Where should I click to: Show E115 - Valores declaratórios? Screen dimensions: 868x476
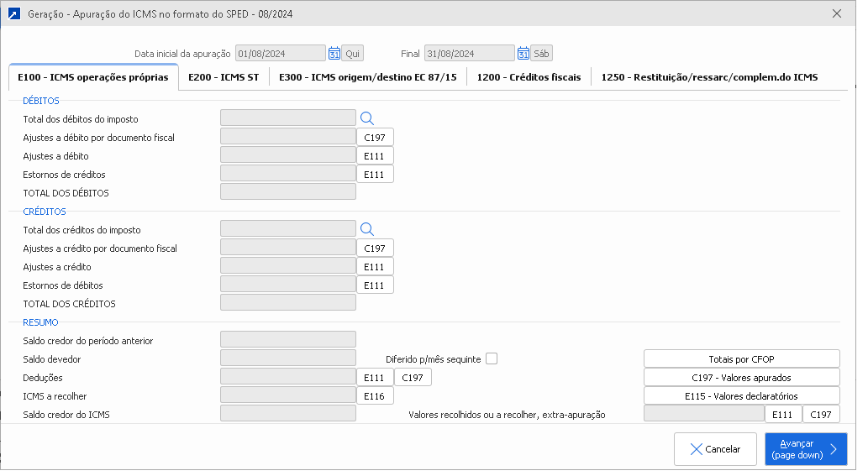741,396
